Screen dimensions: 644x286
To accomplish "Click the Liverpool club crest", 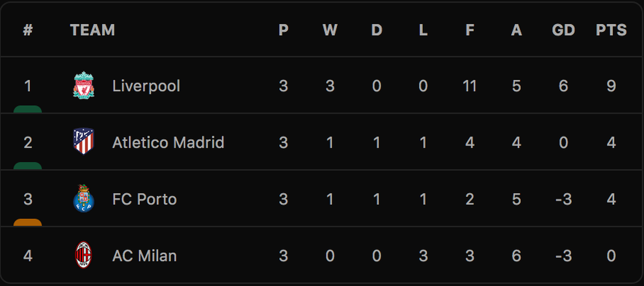I will point(84,85).
